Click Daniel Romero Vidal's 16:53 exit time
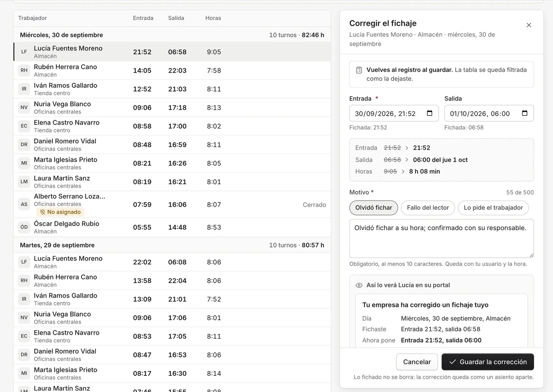The width and height of the screenshot is (553, 392). pyautogui.click(x=177, y=355)
